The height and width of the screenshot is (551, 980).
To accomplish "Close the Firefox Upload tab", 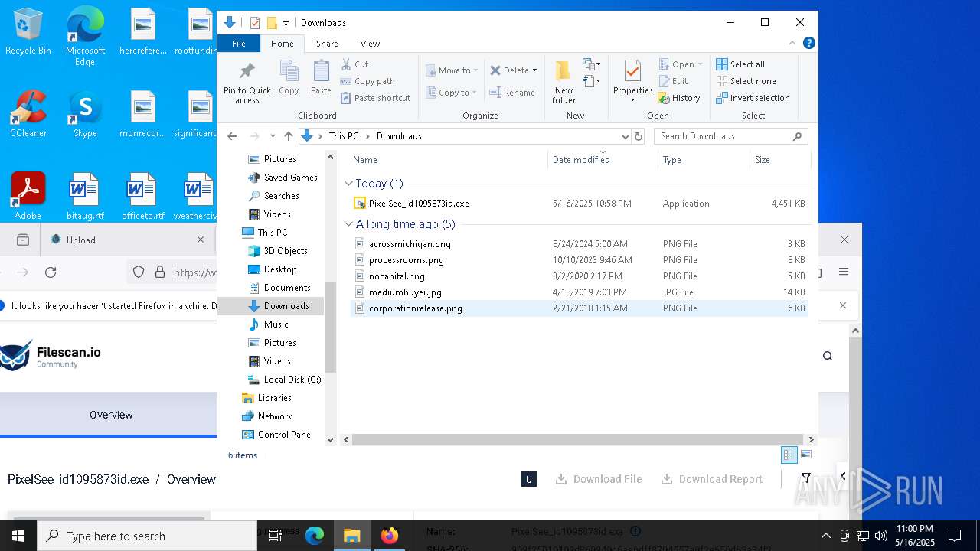I will [x=201, y=240].
